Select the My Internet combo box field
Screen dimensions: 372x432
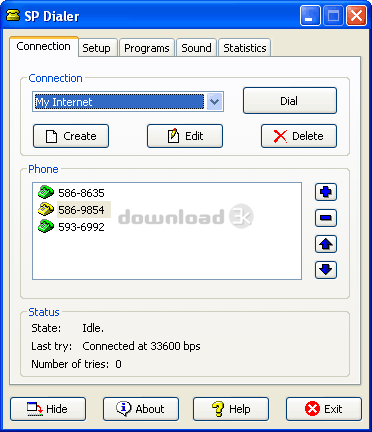coord(128,101)
